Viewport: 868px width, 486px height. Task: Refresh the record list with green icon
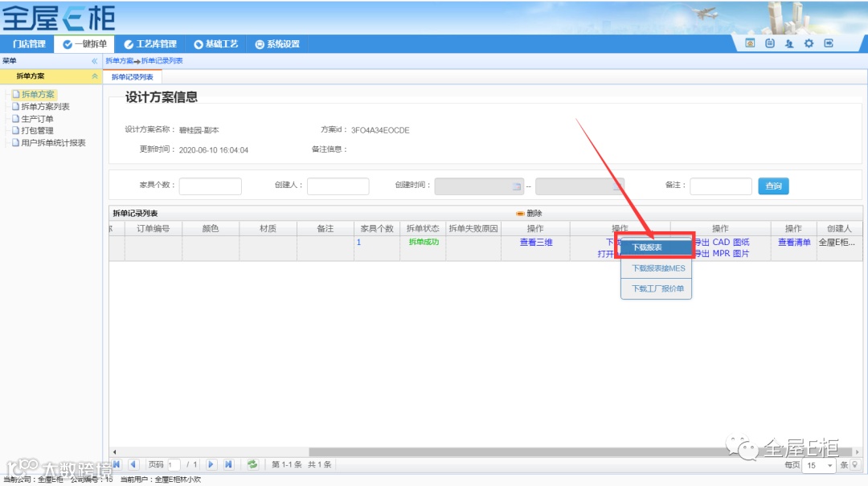252,464
